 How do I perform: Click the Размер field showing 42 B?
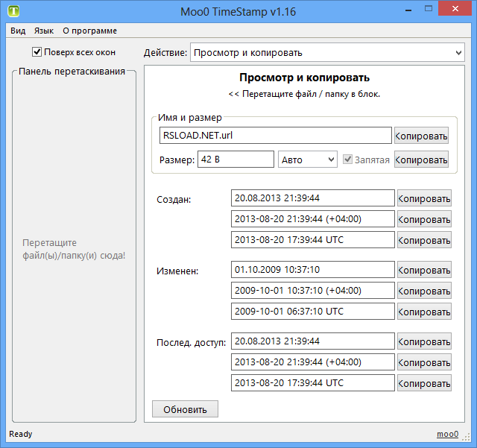tap(236, 160)
